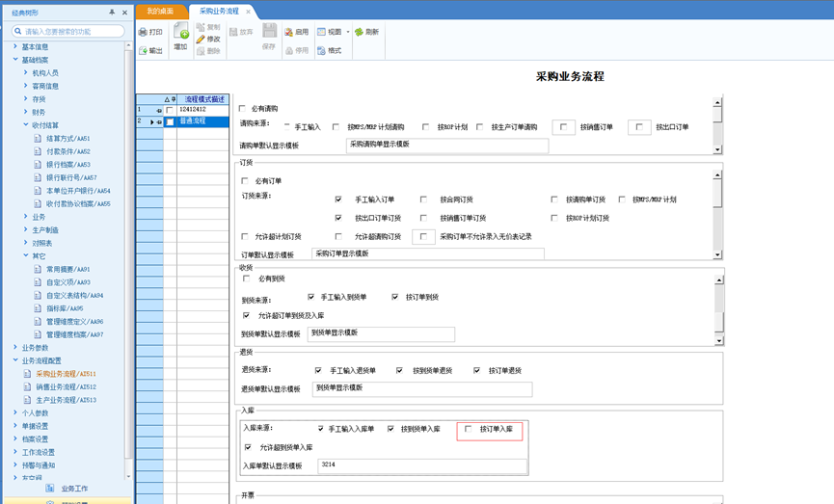Select the 普通流程 flow row
The height and width of the screenshot is (504, 834).
coord(203,121)
